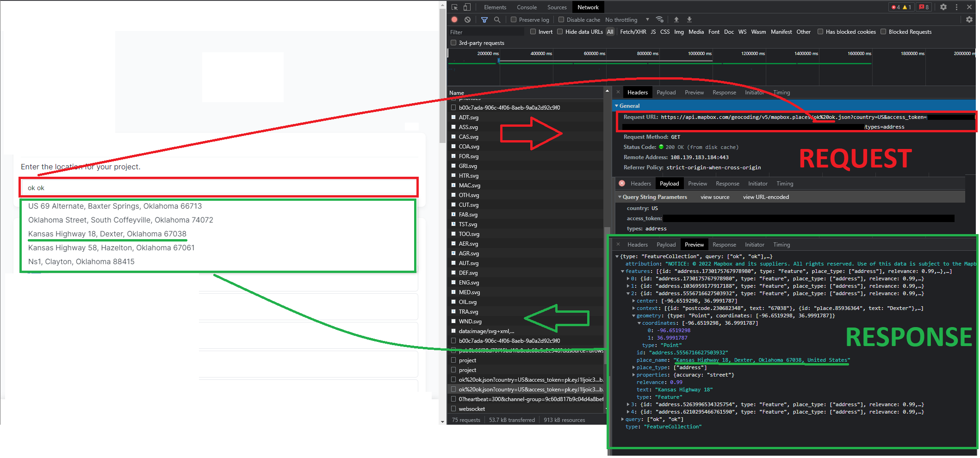Open network conditions wifi icon
980x458 pixels.
click(660, 19)
